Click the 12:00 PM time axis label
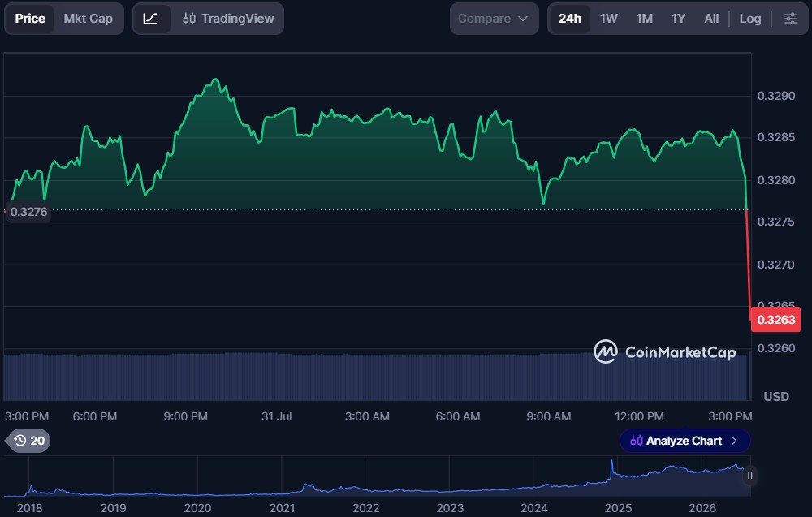812x517 pixels. point(639,416)
